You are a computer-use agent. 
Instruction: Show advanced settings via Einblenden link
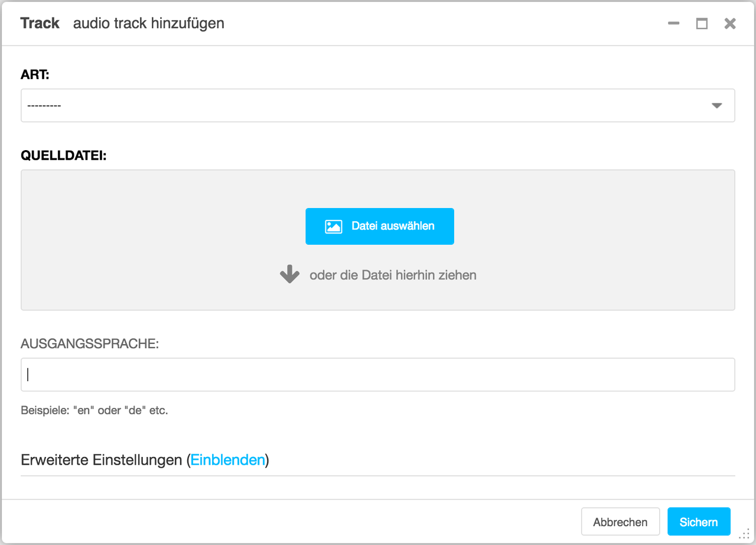(227, 460)
